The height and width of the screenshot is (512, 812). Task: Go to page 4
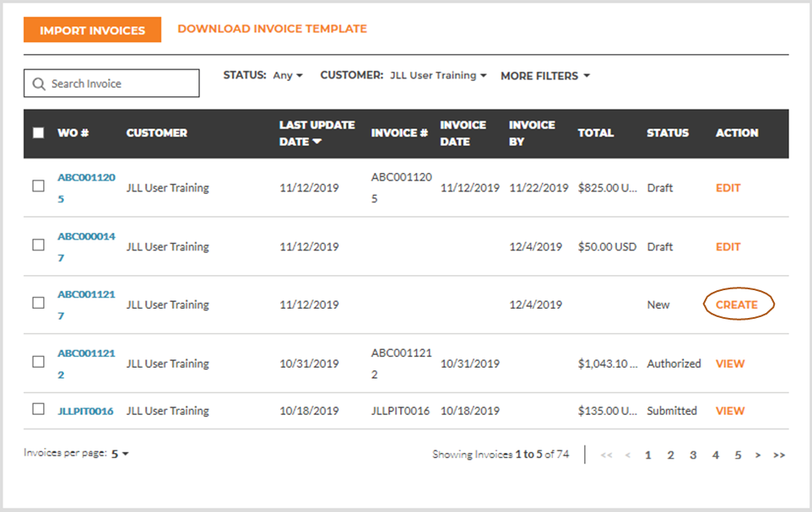click(x=716, y=455)
